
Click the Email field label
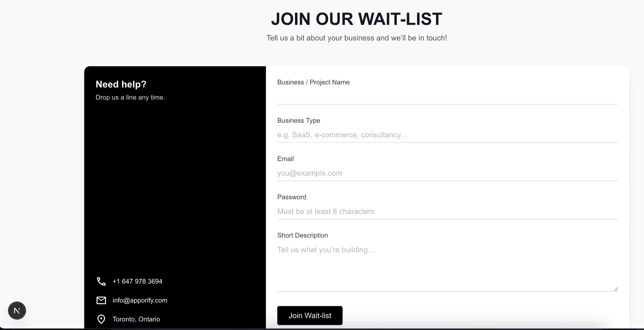pyautogui.click(x=285, y=159)
